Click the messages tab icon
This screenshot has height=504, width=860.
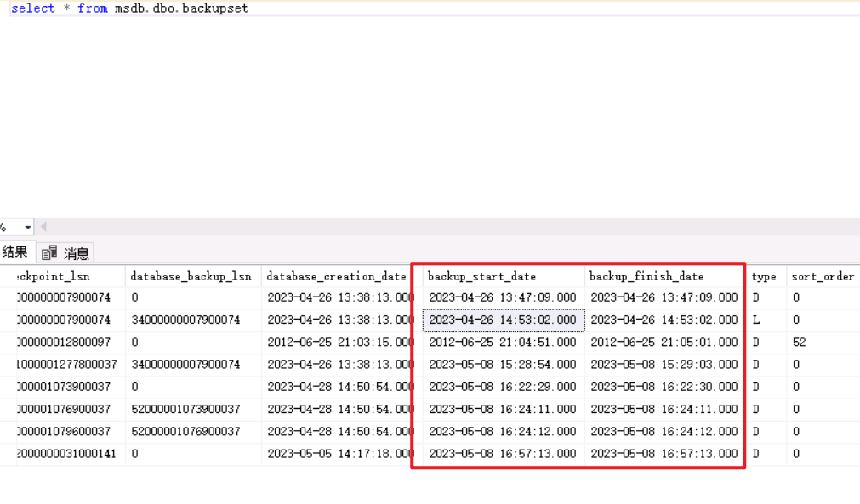(49, 252)
